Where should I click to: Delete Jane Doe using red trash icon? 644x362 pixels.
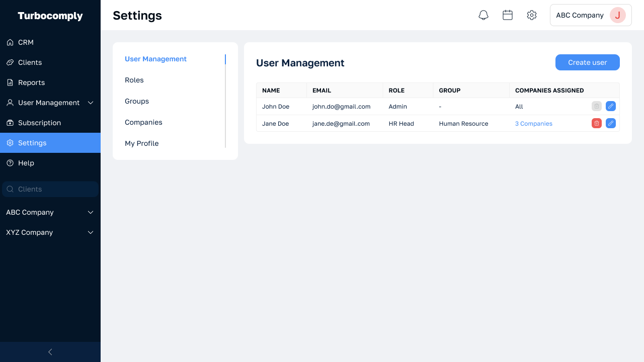[x=597, y=123]
